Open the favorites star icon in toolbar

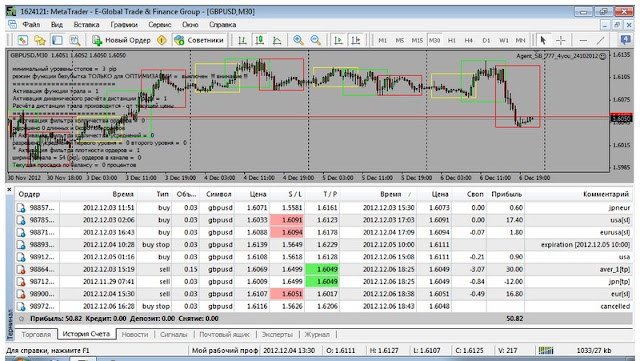click(40, 40)
